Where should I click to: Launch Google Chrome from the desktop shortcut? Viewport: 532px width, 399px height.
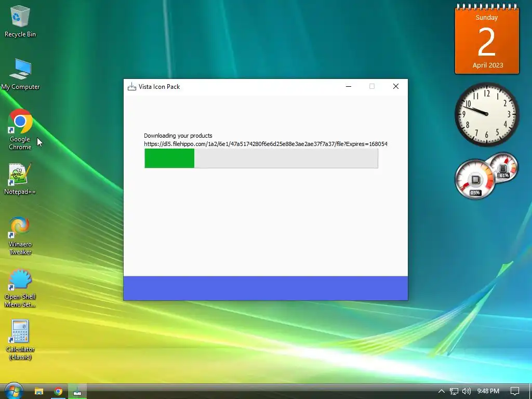tap(20, 129)
